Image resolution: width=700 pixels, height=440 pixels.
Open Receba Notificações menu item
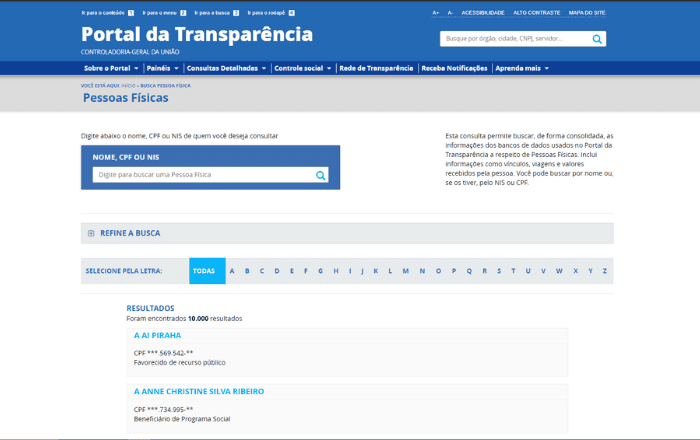click(454, 68)
